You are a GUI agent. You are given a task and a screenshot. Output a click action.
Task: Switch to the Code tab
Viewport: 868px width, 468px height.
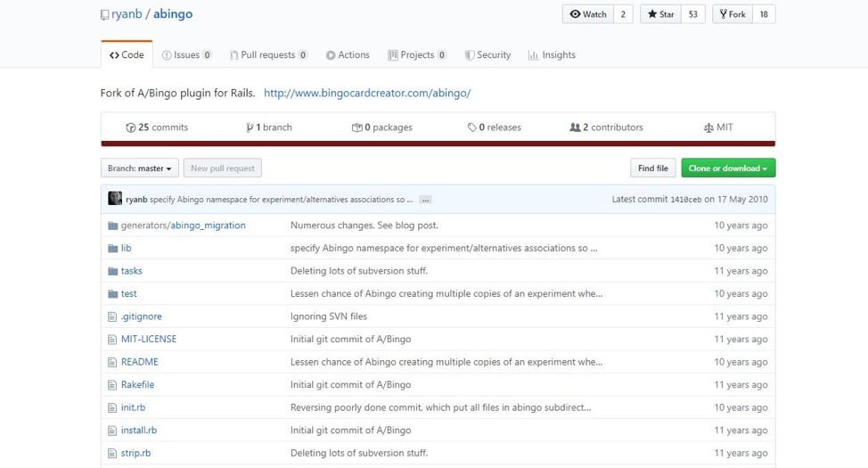[127, 55]
